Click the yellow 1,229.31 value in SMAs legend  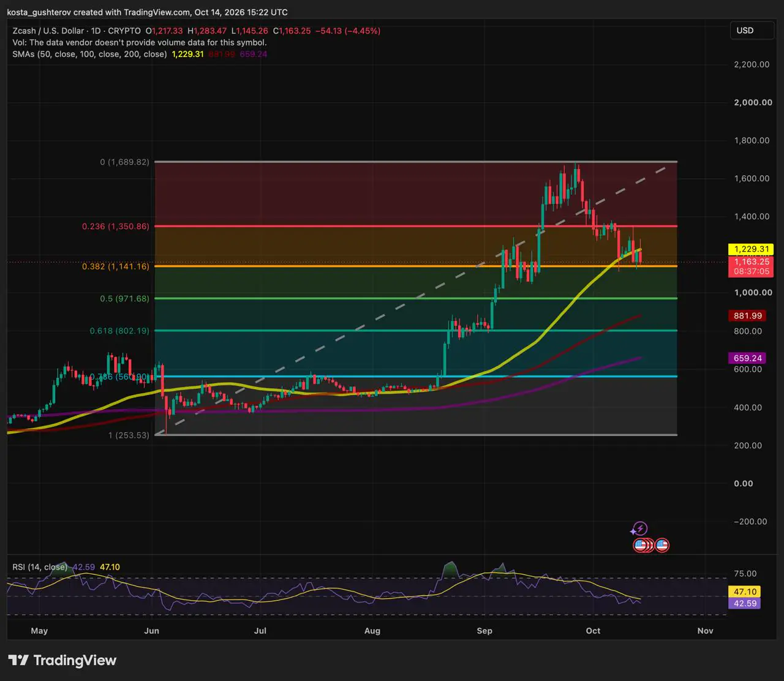click(x=189, y=54)
